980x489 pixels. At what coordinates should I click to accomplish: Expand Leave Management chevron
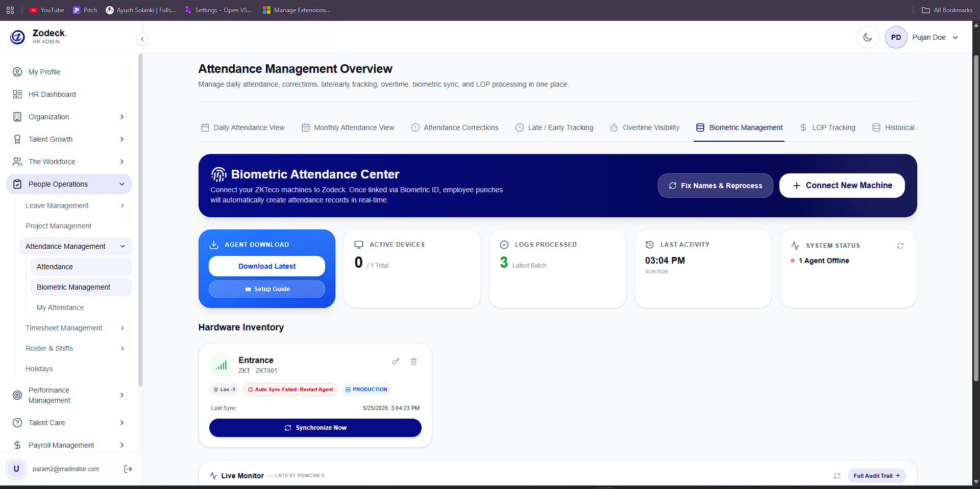click(x=122, y=205)
